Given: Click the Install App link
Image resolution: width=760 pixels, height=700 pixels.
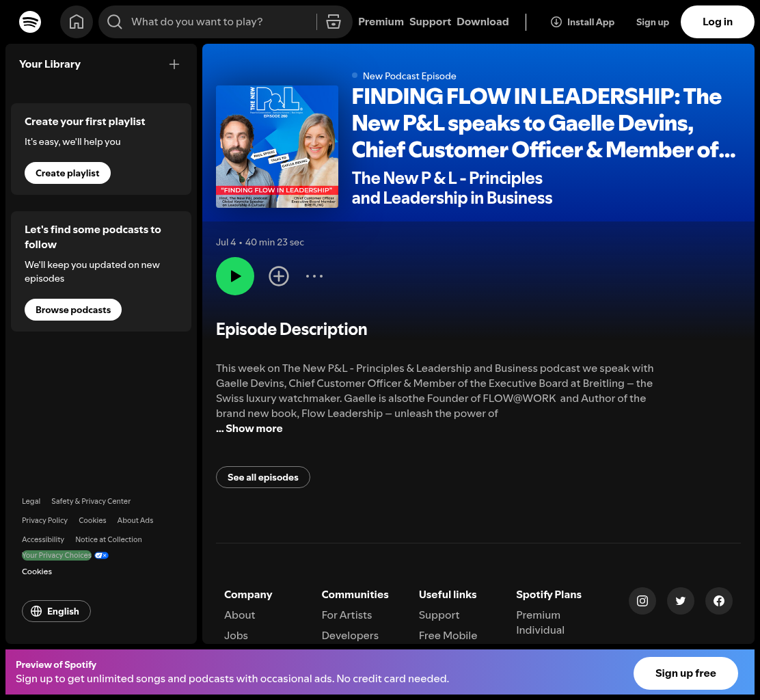Looking at the screenshot, I should click(x=582, y=22).
